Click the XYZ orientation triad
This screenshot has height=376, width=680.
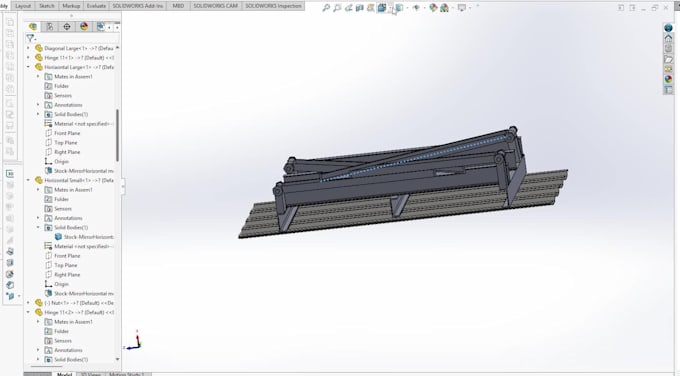pyautogui.click(x=133, y=340)
